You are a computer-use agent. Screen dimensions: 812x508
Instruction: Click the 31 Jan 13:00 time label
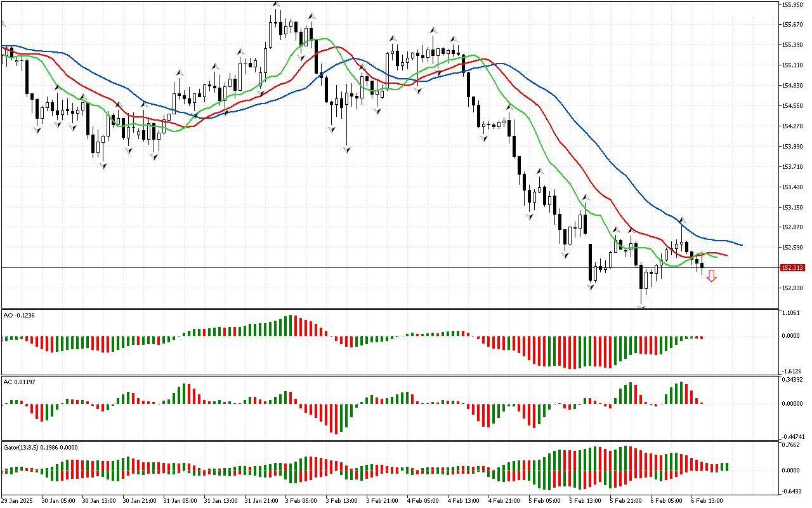(219, 501)
